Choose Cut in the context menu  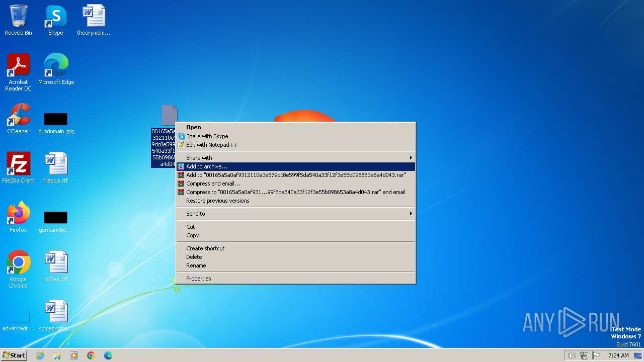coord(296,227)
